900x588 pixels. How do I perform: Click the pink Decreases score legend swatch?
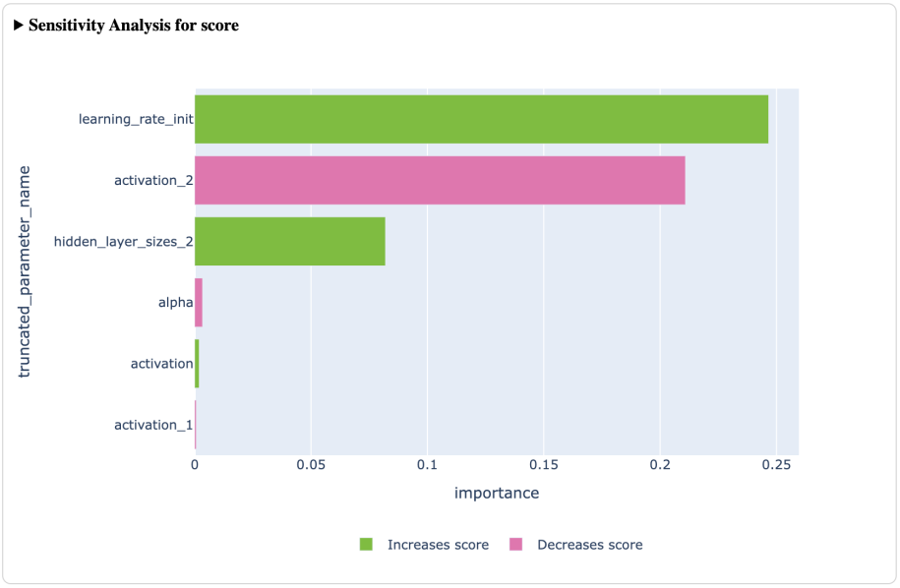coord(515,545)
